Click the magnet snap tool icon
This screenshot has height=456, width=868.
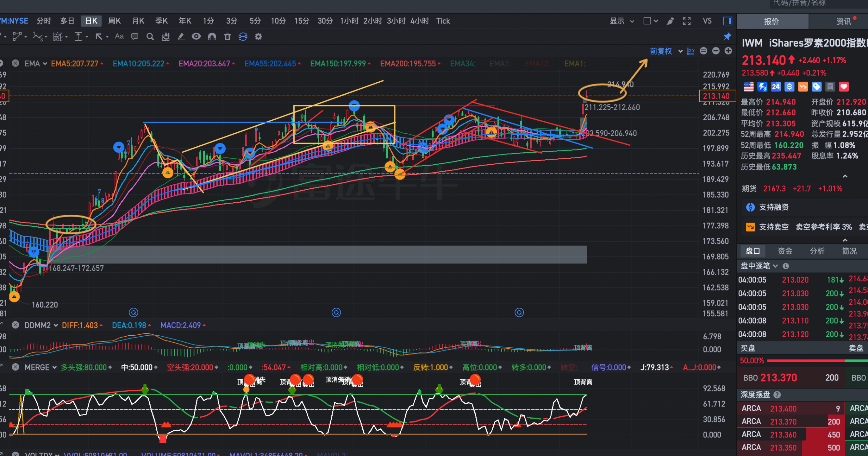tap(212, 36)
